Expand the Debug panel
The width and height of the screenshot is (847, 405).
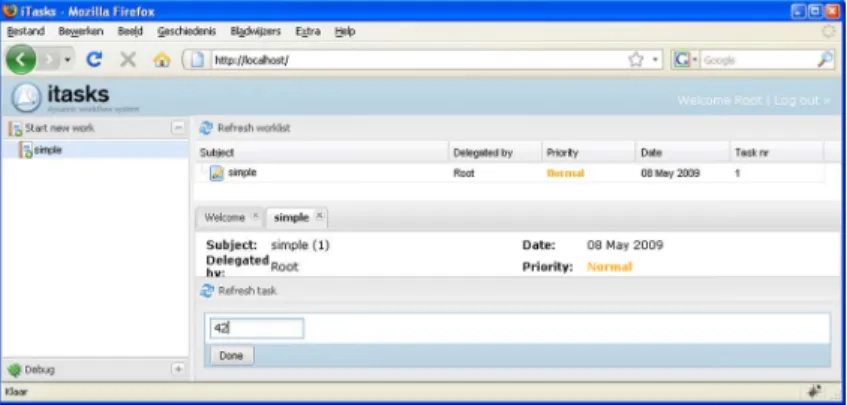pos(178,369)
